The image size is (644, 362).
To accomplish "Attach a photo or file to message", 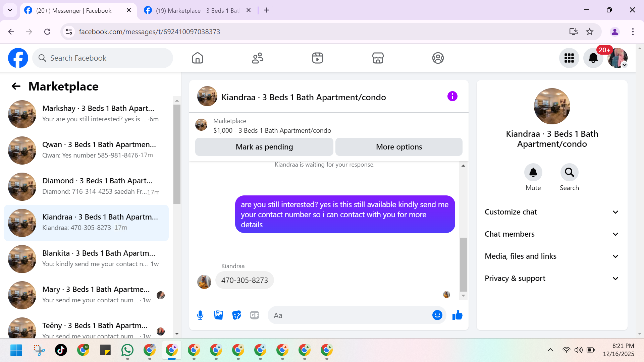I will (218, 315).
